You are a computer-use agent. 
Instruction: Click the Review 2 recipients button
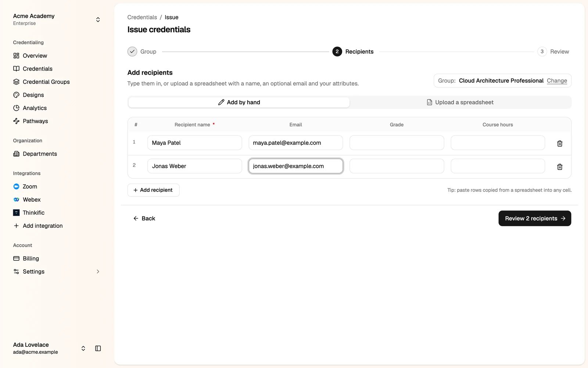pyautogui.click(x=535, y=218)
